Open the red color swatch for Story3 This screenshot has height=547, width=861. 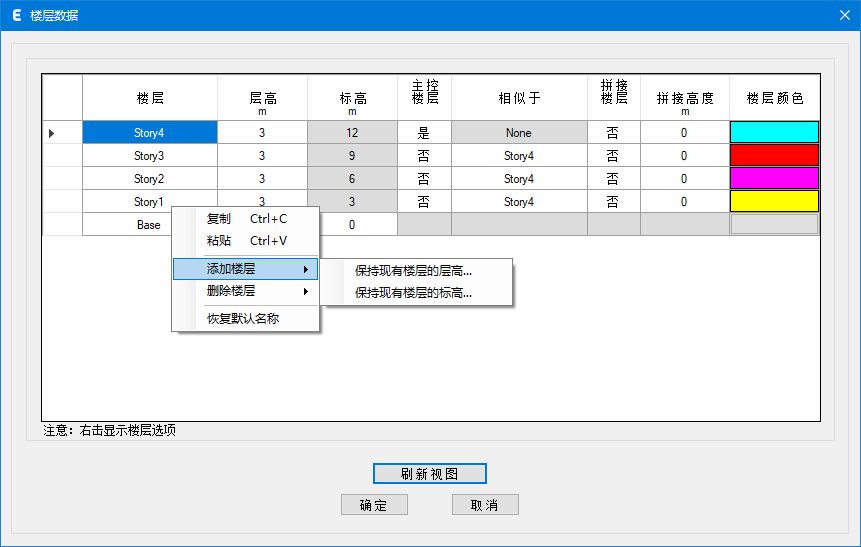tap(774, 156)
